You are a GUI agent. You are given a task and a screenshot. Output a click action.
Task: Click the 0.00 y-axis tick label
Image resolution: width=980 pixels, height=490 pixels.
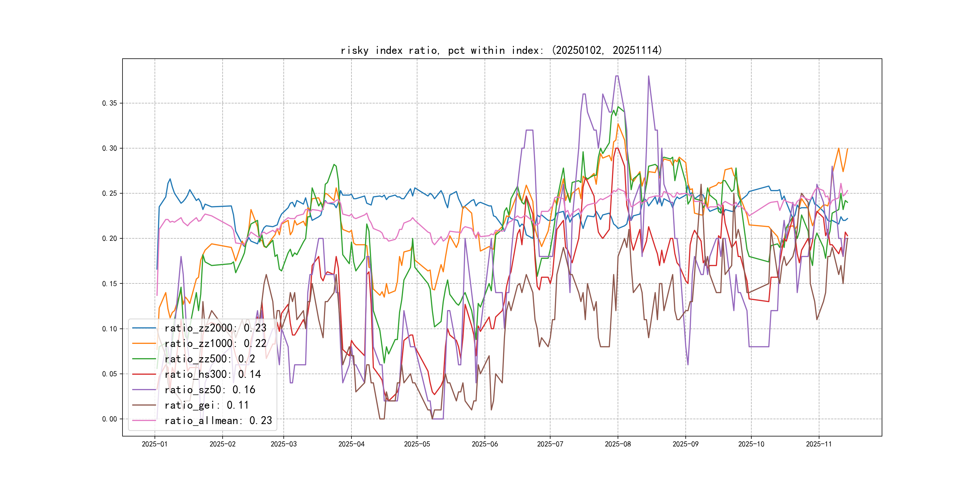tap(109, 419)
